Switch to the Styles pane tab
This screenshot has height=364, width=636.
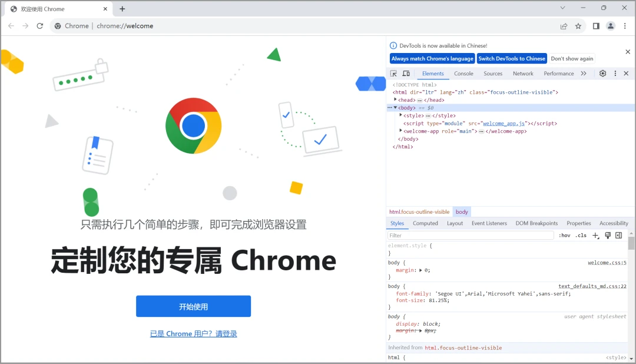pos(397,223)
